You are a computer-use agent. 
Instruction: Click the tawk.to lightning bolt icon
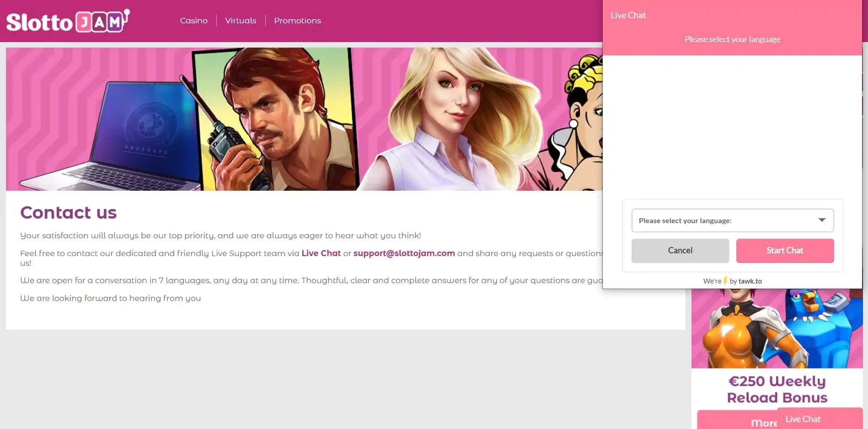725,281
